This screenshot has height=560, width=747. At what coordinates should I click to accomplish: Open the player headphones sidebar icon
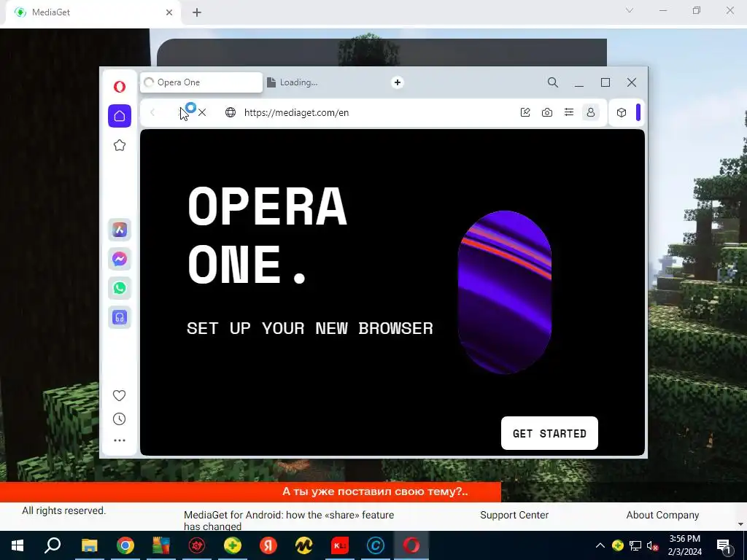[x=120, y=317]
